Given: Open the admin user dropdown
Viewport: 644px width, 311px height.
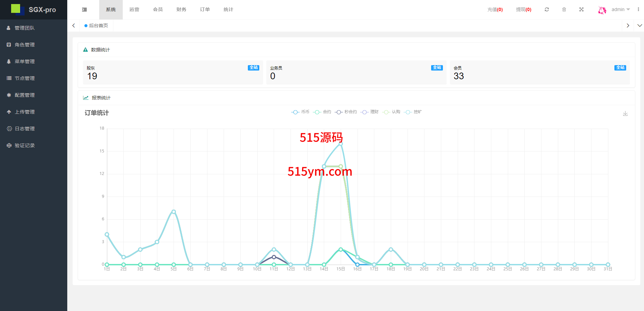Looking at the screenshot, I should (x=620, y=10).
